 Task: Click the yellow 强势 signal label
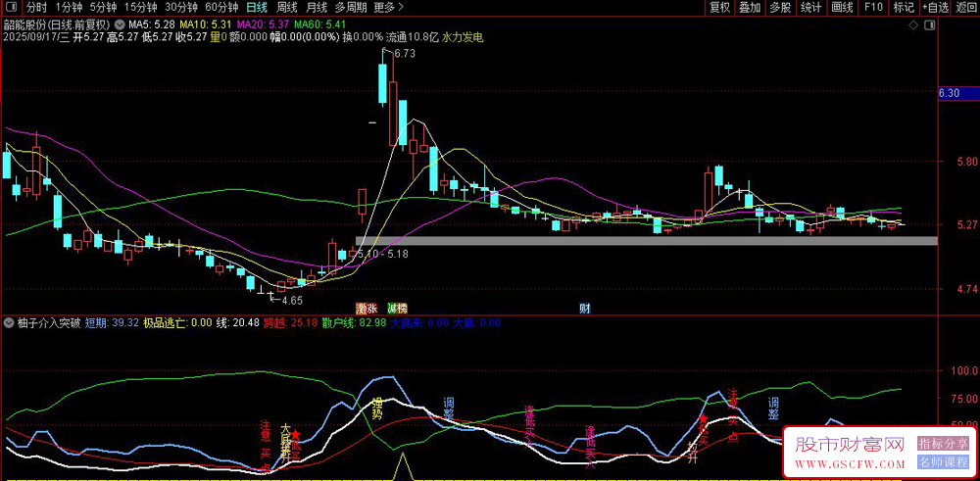pos(378,407)
